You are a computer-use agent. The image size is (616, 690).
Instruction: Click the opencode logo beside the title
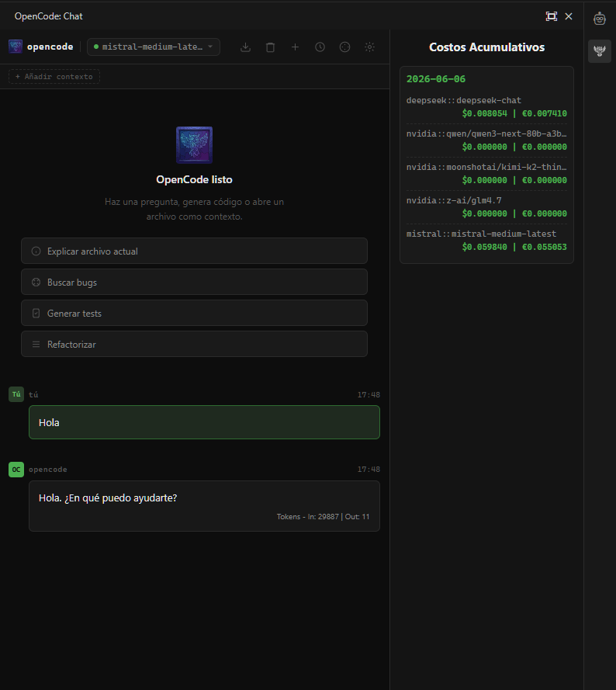click(x=16, y=47)
